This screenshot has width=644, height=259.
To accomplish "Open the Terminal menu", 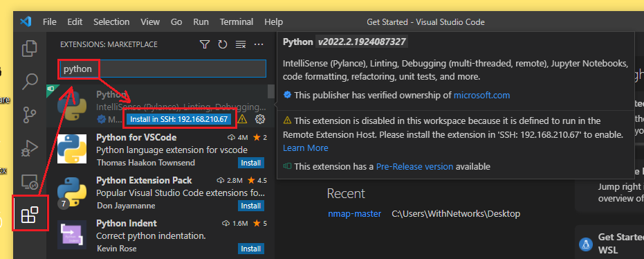I will [x=236, y=21].
